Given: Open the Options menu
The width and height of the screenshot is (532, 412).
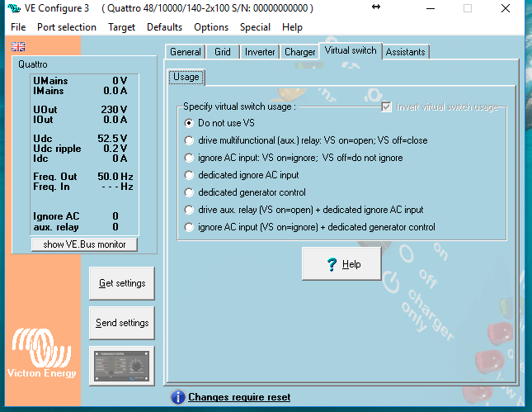Looking at the screenshot, I should [x=211, y=27].
